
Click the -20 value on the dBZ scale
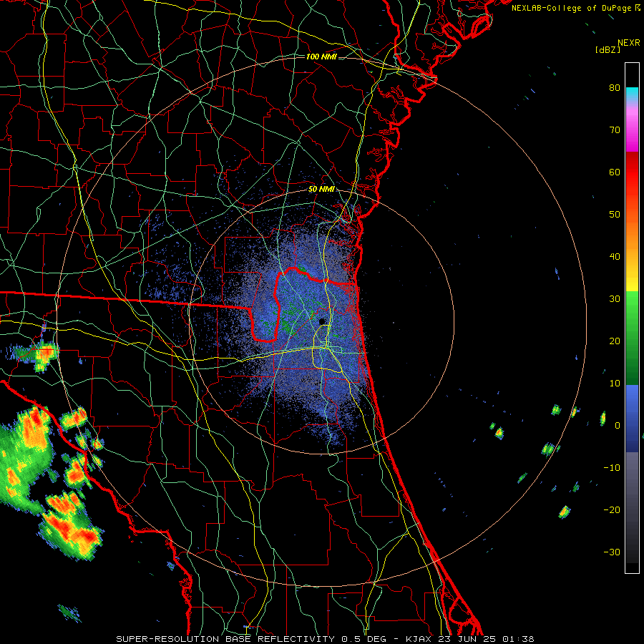pyautogui.click(x=612, y=509)
